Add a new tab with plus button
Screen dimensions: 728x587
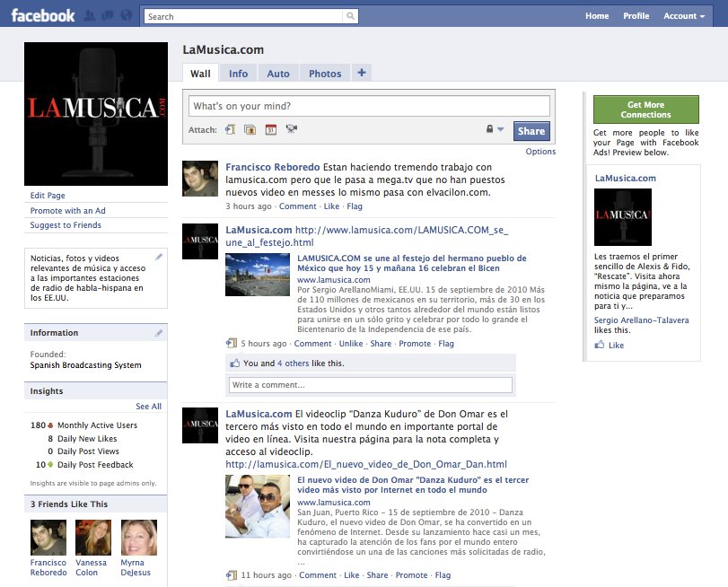tap(361, 73)
